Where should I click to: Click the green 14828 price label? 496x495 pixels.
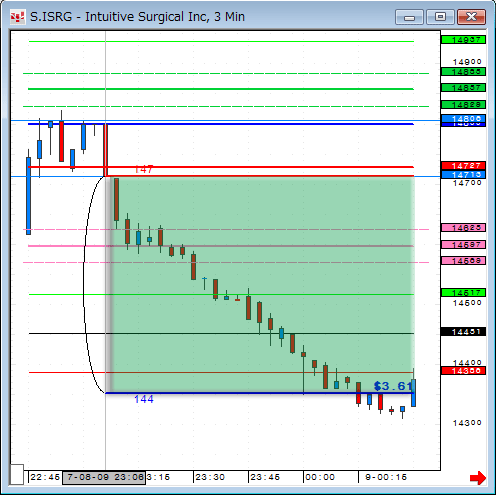[x=463, y=105]
